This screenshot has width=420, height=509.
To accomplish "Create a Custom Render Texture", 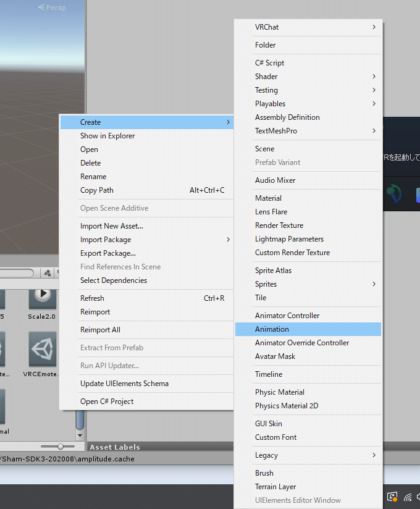I will coord(308,253).
